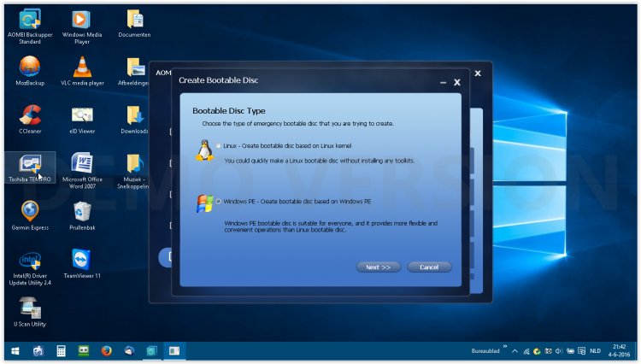Click the Linux penguin icon
The height and width of the screenshot is (364, 641).
[203, 150]
